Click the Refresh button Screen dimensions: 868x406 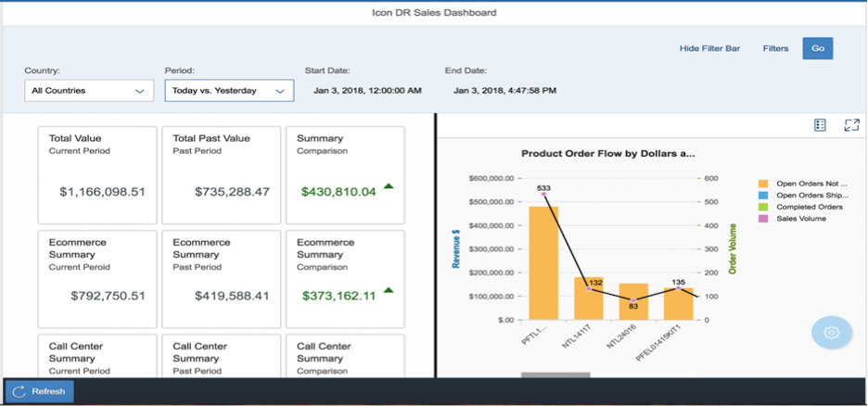[40, 391]
